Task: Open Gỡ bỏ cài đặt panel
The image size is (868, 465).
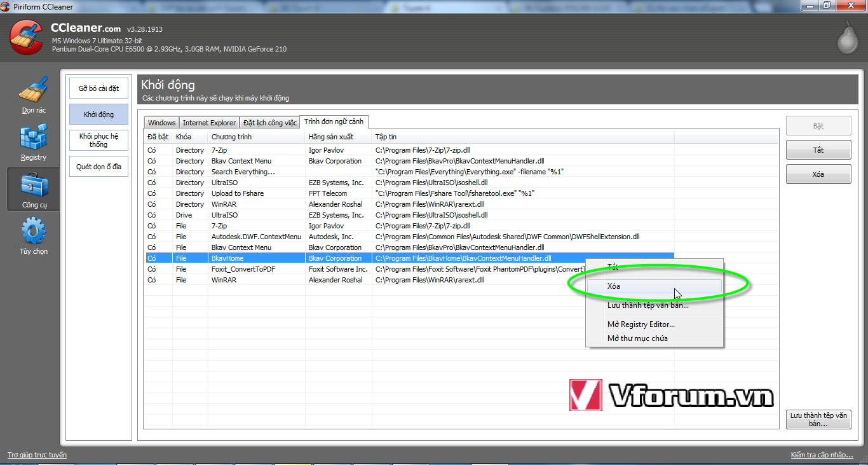Action: click(98, 88)
